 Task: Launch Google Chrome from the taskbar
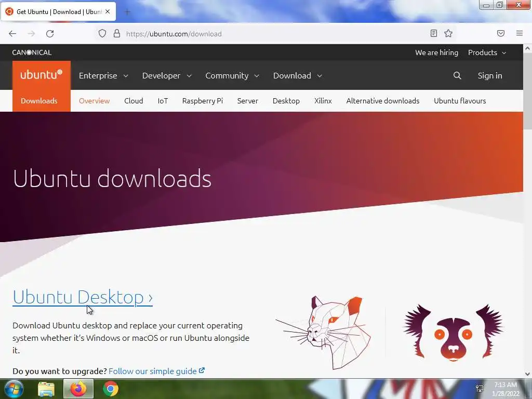[111, 389]
